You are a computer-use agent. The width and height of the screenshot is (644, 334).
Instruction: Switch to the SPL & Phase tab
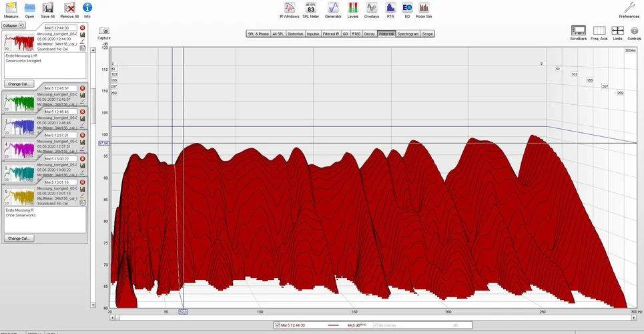click(258, 33)
